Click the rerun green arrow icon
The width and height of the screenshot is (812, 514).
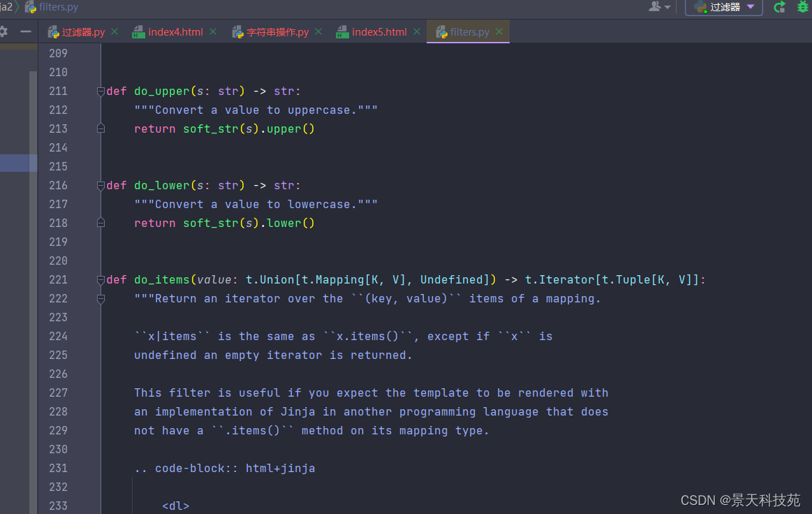[x=780, y=7]
